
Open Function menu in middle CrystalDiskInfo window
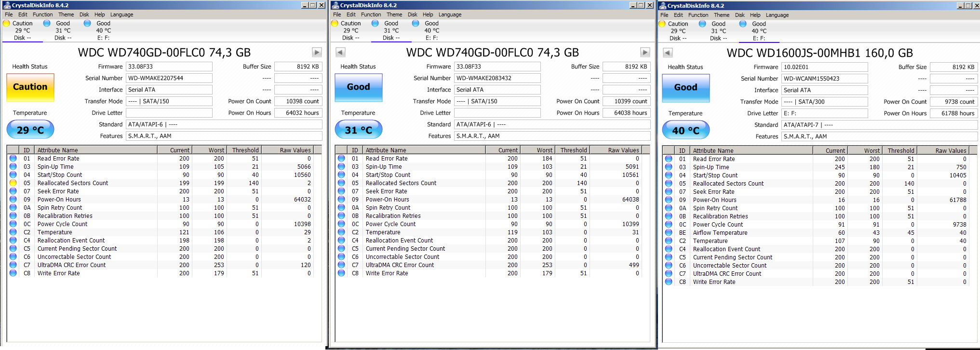click(371, 14)
